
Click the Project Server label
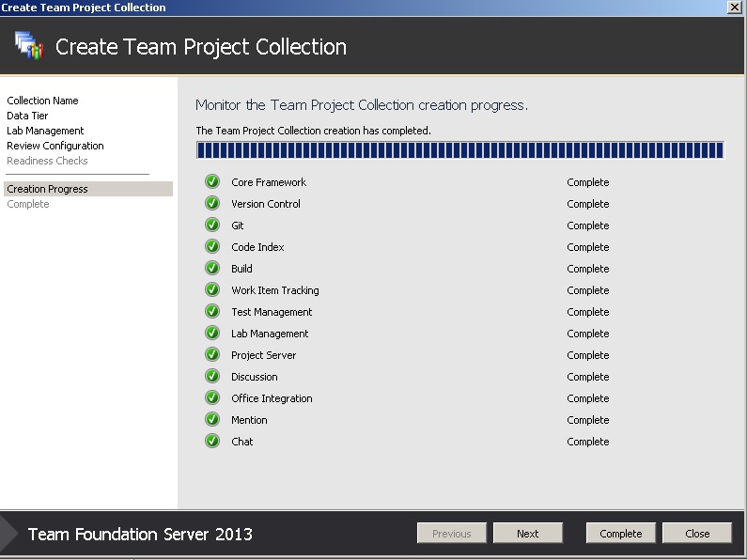coord(263,355)
